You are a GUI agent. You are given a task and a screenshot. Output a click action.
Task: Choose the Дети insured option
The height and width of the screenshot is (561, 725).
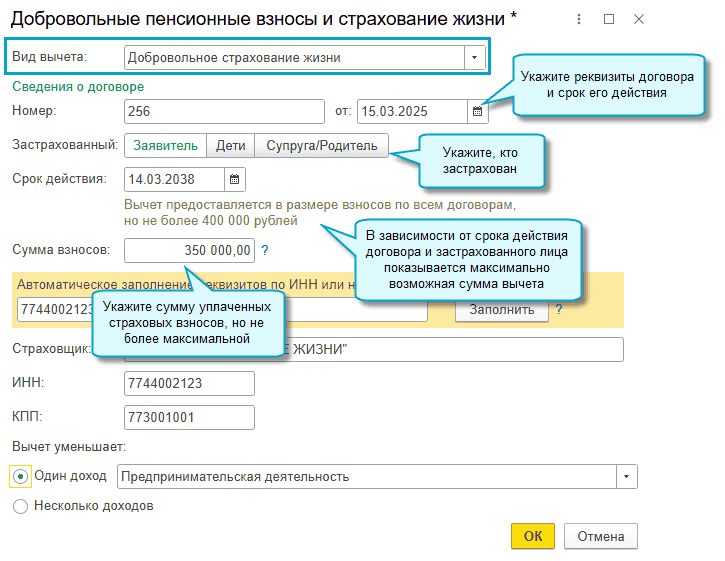point(230,146)
